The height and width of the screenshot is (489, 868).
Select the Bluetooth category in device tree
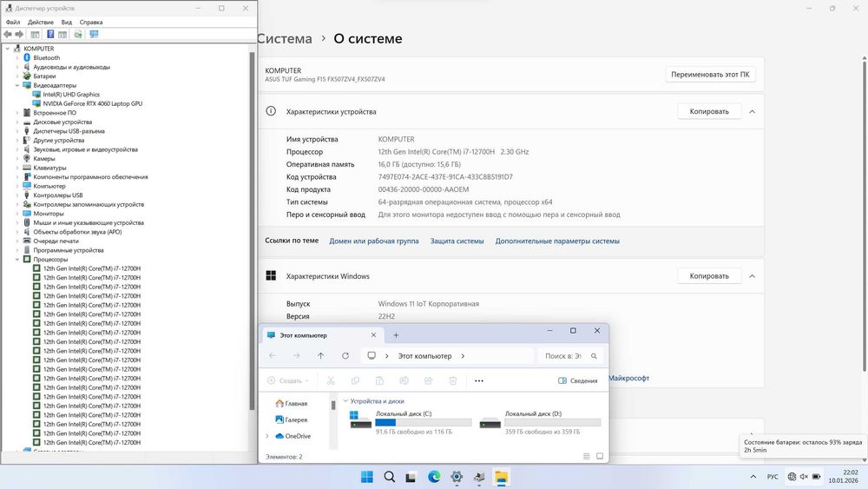click(x=47, y=57)
